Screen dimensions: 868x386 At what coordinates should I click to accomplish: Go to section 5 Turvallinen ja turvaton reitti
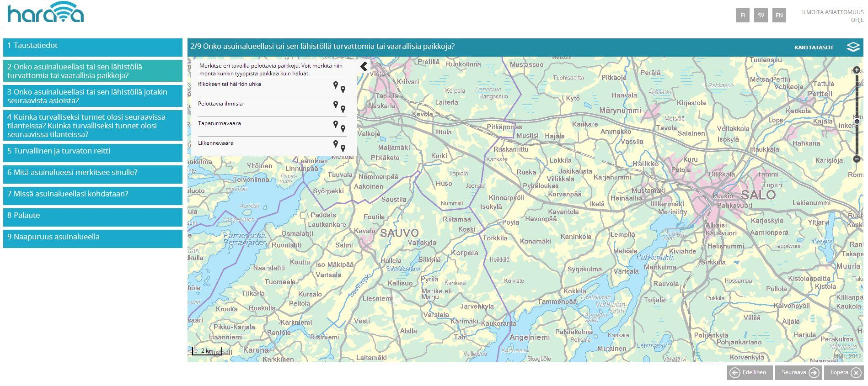(x=93, y=153)
